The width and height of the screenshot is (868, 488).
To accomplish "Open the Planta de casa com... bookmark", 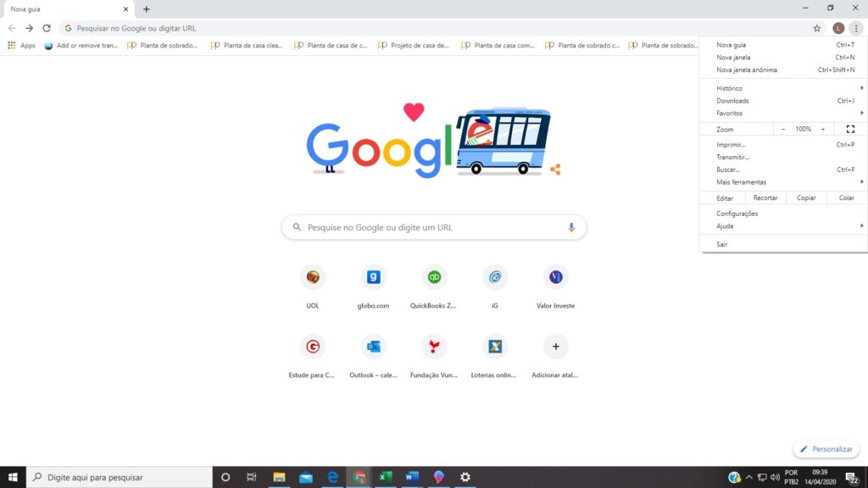I will pos(497,46).
